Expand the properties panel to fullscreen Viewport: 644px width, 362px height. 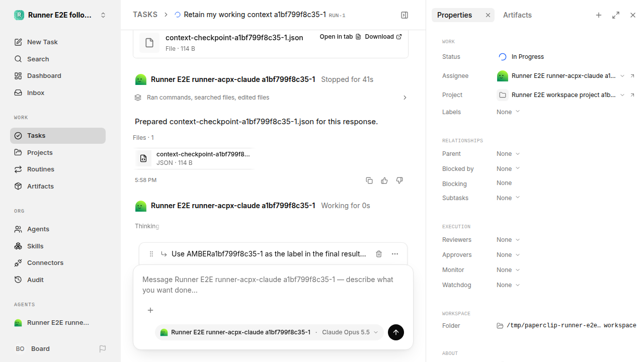pyautogui.click(x=616, y=15)
